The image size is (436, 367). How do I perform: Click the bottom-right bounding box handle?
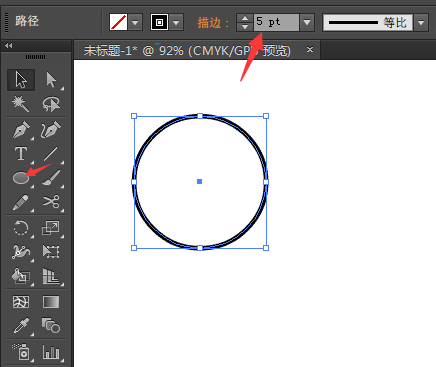pyautogui.click(x=266, y=248)
